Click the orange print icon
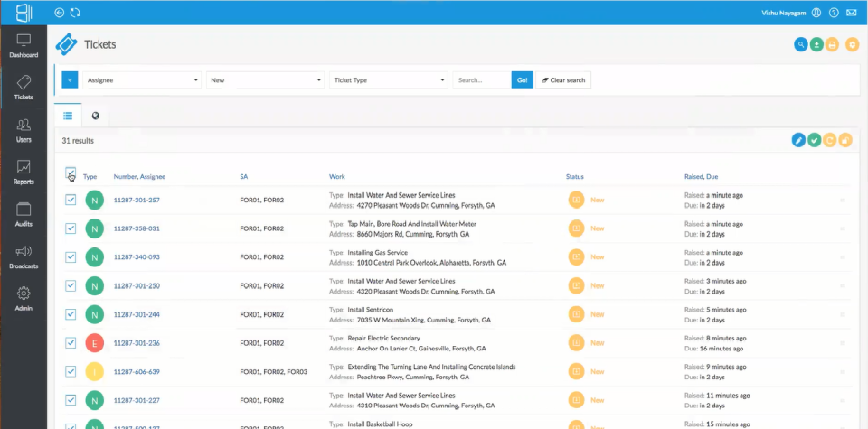The width and height of the screenshot is (868, 429). point(832,45)
